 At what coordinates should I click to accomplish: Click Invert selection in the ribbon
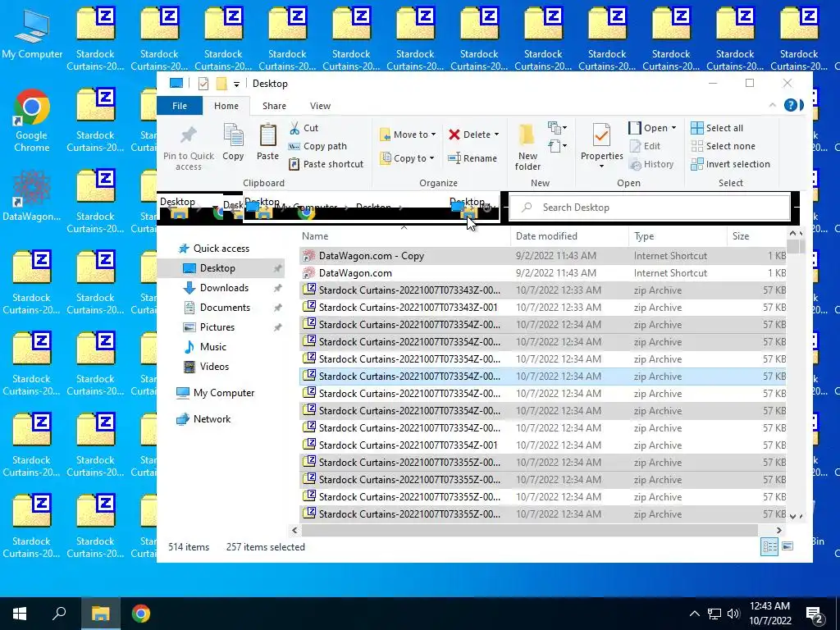coord(730,164)
